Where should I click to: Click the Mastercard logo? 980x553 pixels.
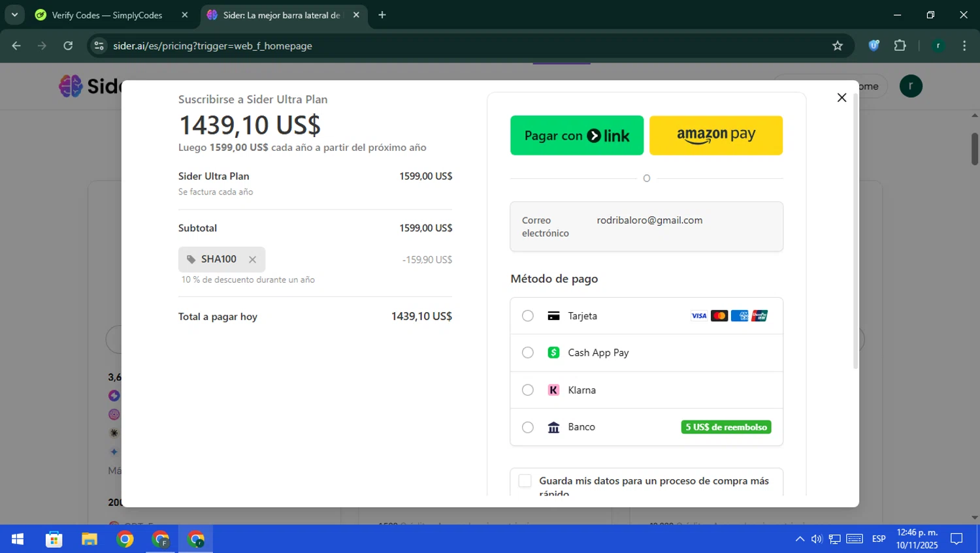click(719, 316)
